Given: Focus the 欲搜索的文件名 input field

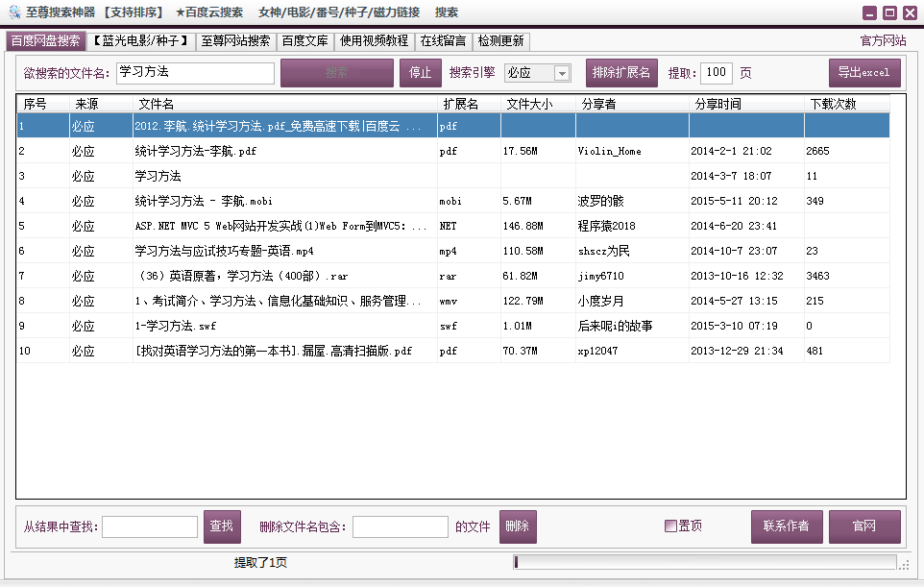Looking at the screenshot, I should [x=195, y=73].
